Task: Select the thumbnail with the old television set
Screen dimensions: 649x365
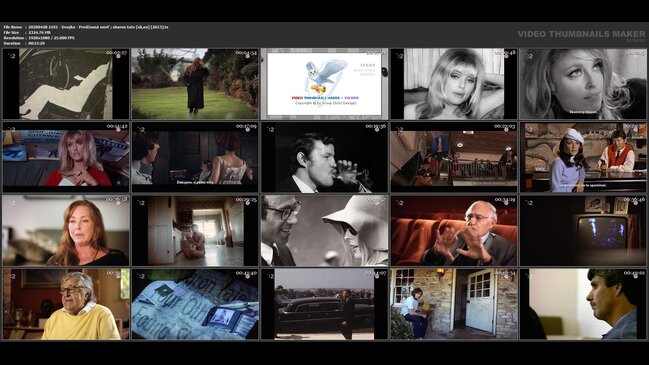Action: click(583, 231)
